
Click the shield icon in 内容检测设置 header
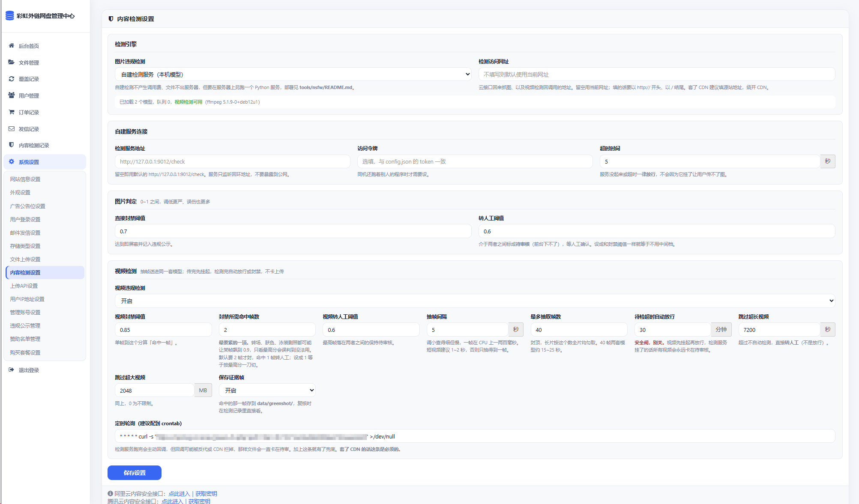(111, 19)
